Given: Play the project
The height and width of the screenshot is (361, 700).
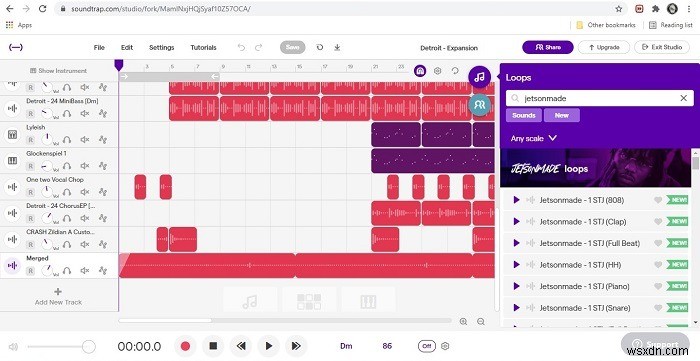Looking at the screenshot, I should pyautogui.click(x=268, y=346).
